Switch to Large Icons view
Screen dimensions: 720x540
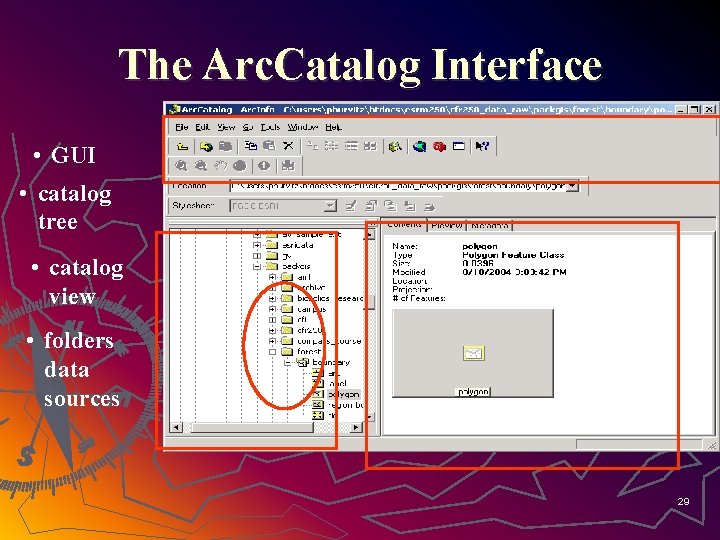click(312, 146)
